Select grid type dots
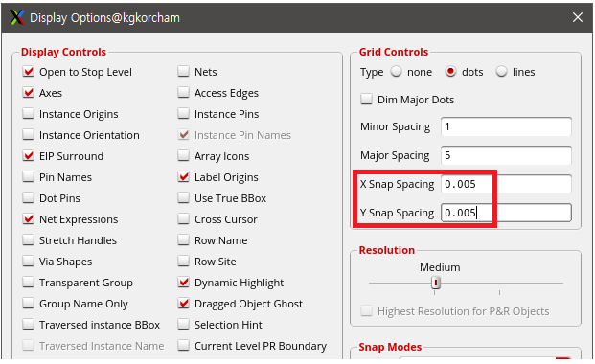Viewport: 595px width, 364px height. [450, 71]
